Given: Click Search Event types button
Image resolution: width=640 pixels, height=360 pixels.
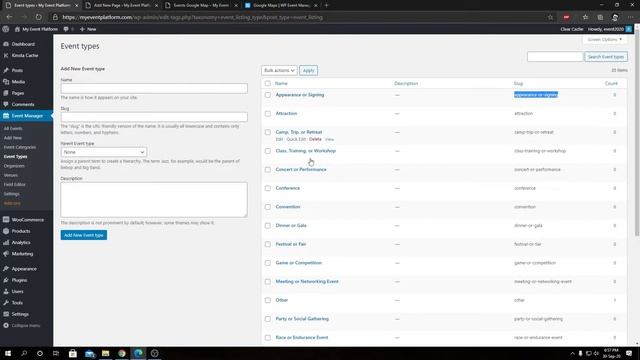Looking at the screenshot, I should [606, 57].
